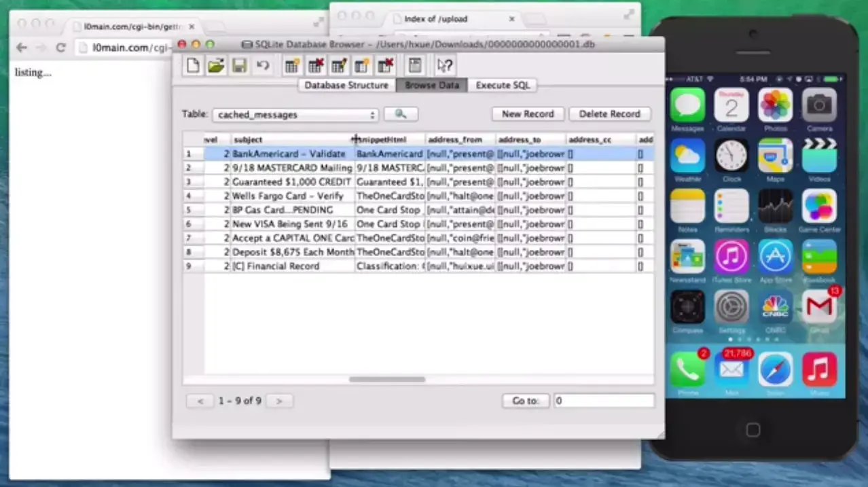
Task: Select the Index of /upload browser tab
Action: click(x=454, y=19)
